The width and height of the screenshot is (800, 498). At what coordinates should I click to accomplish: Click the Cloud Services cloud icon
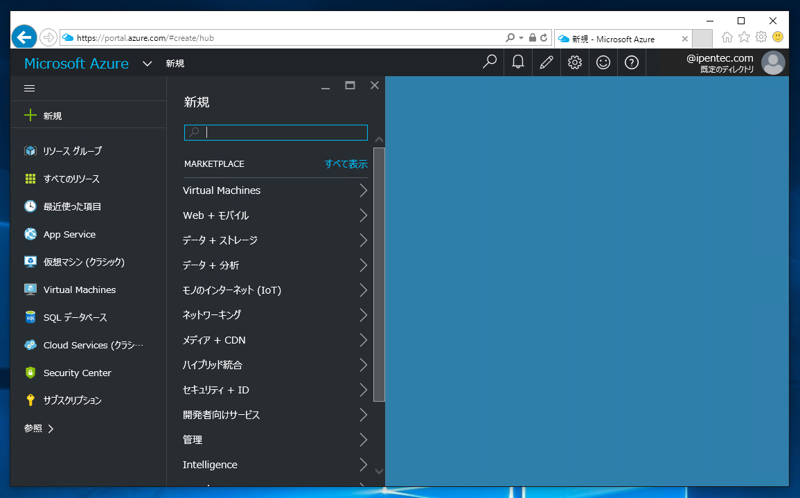pos(30,345)
